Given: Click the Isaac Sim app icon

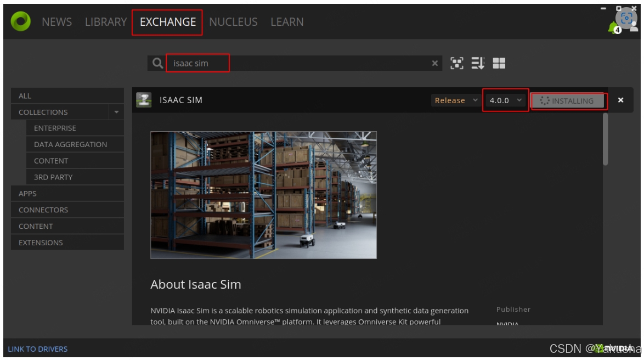Looking at the screenshot, I should 144,100.
